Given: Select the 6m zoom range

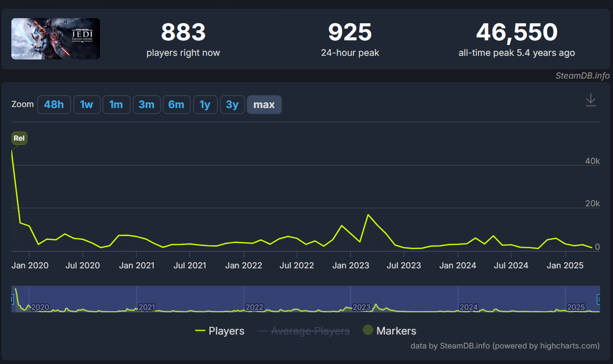Looking at the screenshot, I should [177, 104].
